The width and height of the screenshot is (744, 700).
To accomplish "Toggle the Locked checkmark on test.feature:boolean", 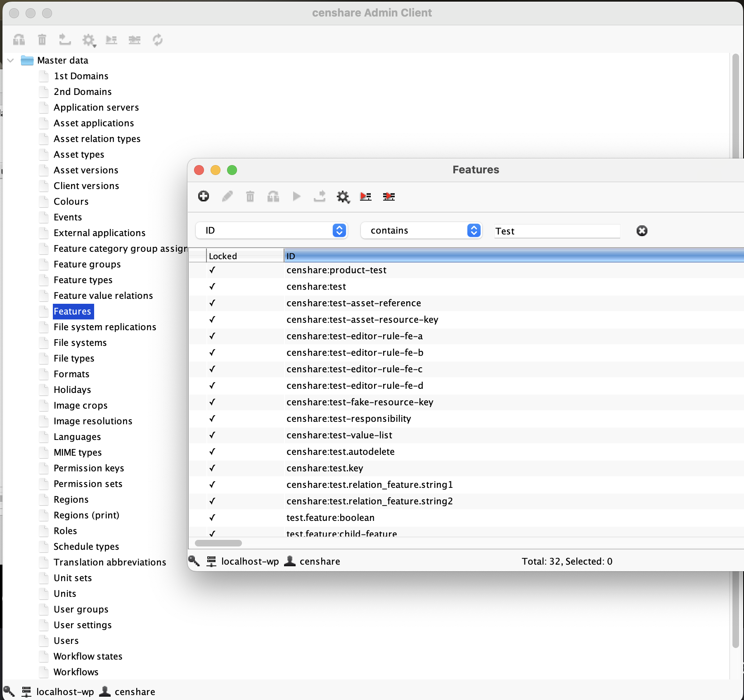I will pos(213,518).
